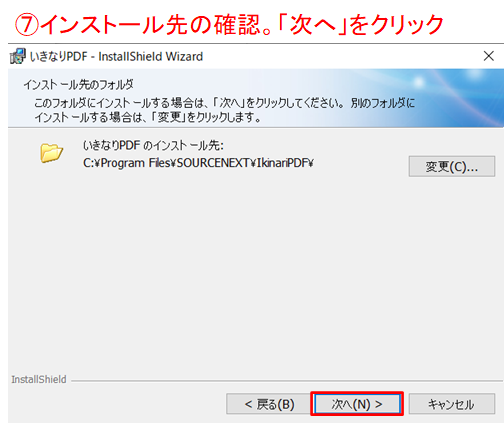Click the 次へ(N) > button

[357, 404]
